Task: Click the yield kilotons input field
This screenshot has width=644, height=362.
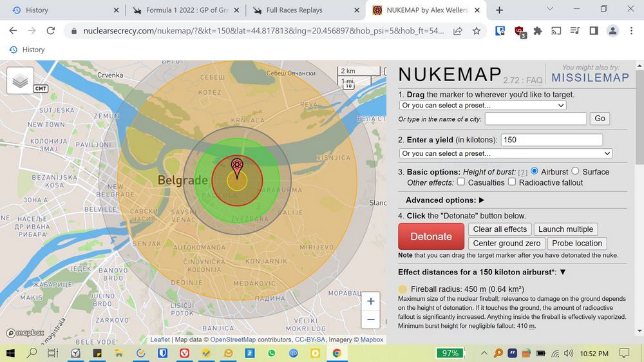Action: (x=551, y=140)
